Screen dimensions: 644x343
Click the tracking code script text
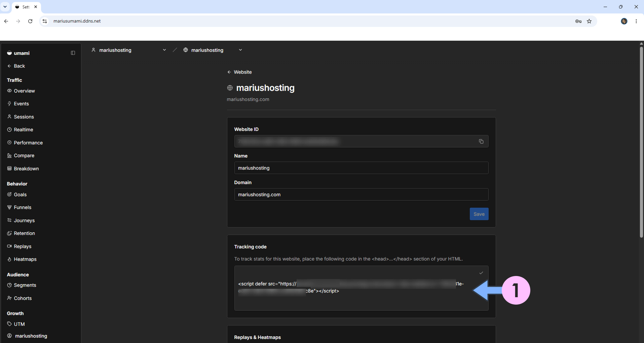pyautogui.click(x=351, y=287)
